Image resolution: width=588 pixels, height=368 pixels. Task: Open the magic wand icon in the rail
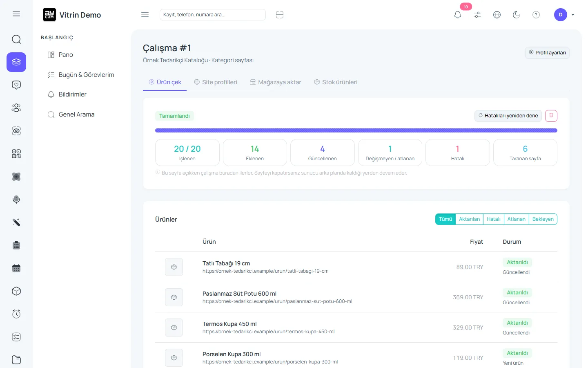click(x=16, y=222)
